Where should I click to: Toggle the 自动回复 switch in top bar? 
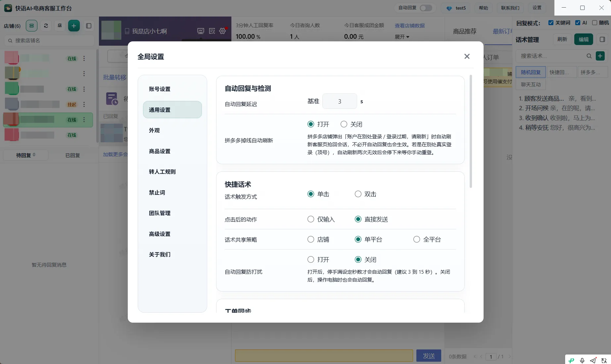[426, 8]
